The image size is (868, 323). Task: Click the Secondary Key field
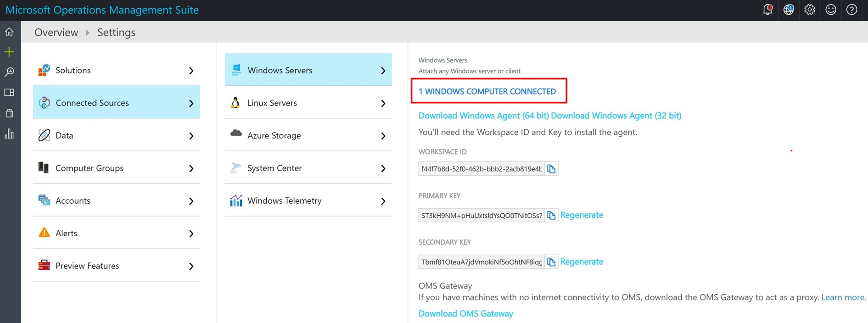482,262
